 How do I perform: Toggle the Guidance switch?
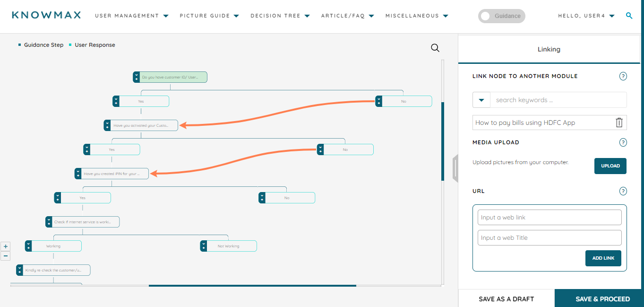[x=502, y=16]
